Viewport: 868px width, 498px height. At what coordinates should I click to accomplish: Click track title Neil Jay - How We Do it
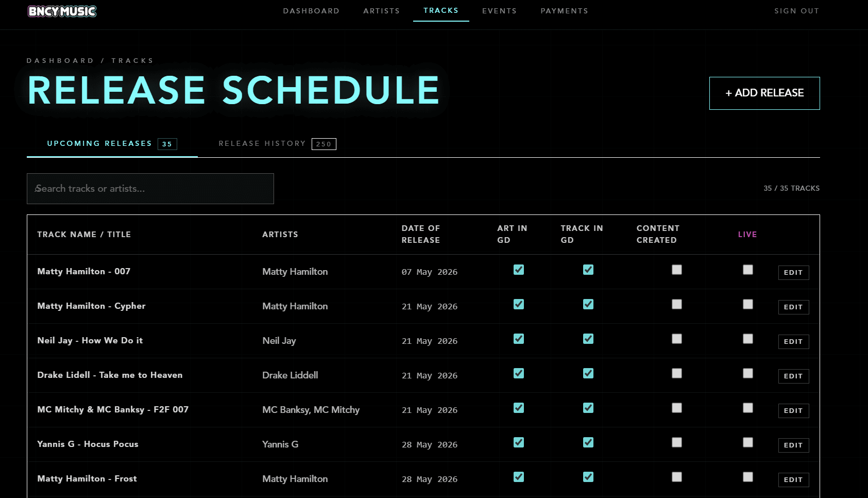90,340
